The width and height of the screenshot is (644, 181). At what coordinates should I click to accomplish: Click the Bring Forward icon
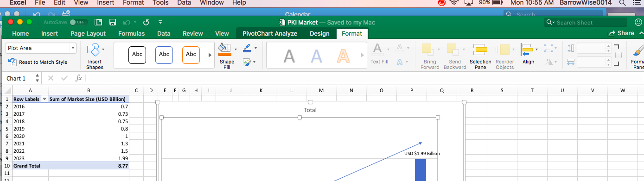(x=427, y=50)
